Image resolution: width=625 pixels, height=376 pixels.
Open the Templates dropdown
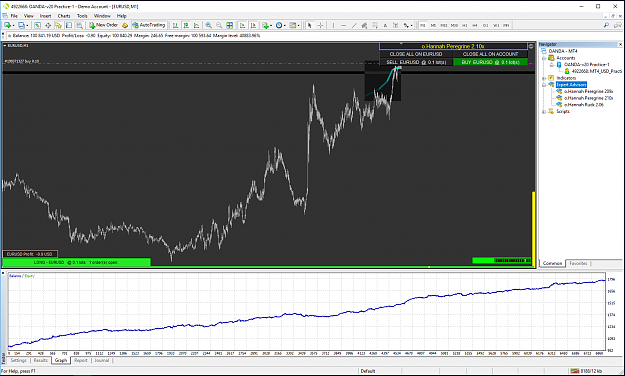[295, 25]
